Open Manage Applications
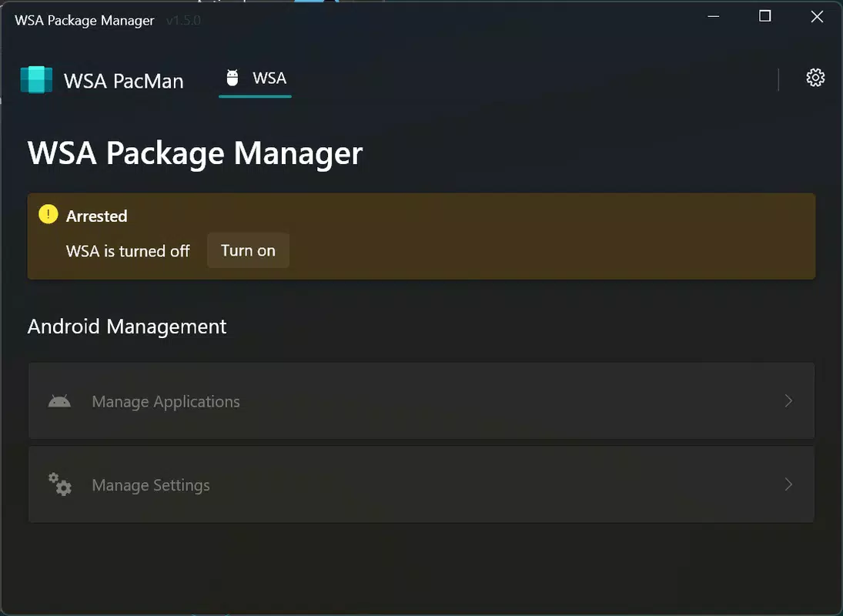The width and height of the screenshot is (843, 616). tap(422, 401)
